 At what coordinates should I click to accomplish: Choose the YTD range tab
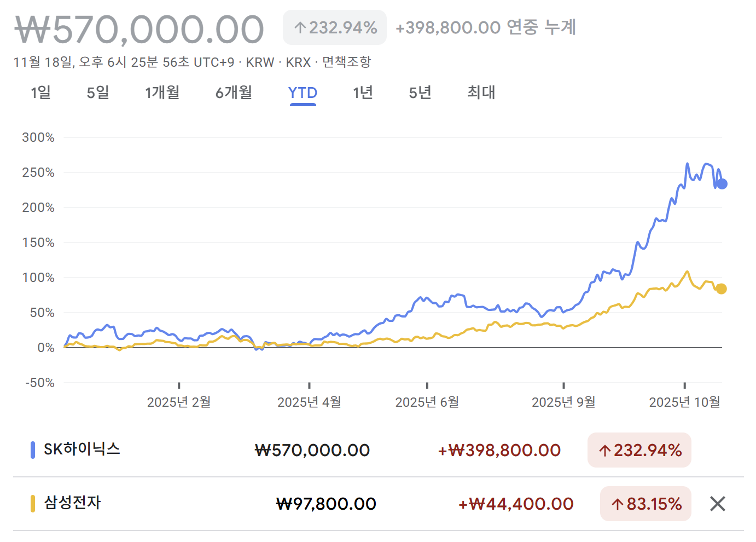pos(303,93)
